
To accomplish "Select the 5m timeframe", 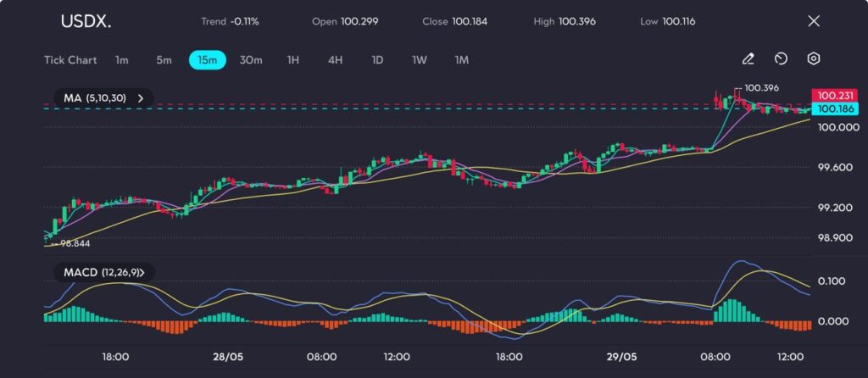I will click(x=164, y=60).
